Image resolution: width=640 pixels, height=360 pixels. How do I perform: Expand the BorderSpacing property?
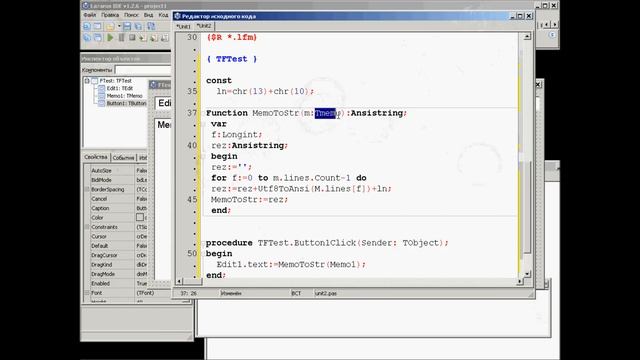[x=87, y=189]
